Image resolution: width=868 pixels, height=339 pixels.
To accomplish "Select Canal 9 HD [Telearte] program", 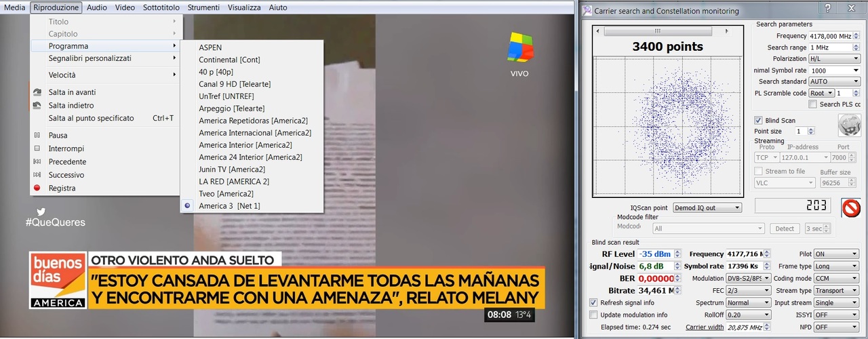I will 235,84.
